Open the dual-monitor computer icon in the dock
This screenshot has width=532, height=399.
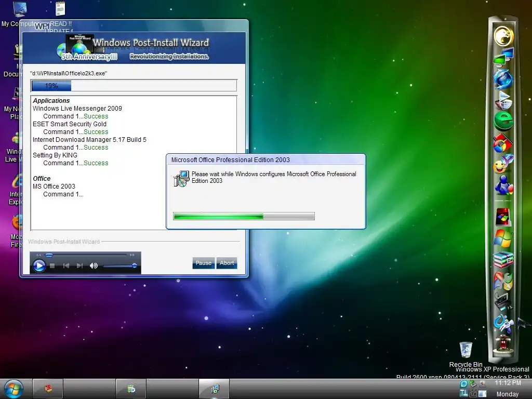coord(503,57)
